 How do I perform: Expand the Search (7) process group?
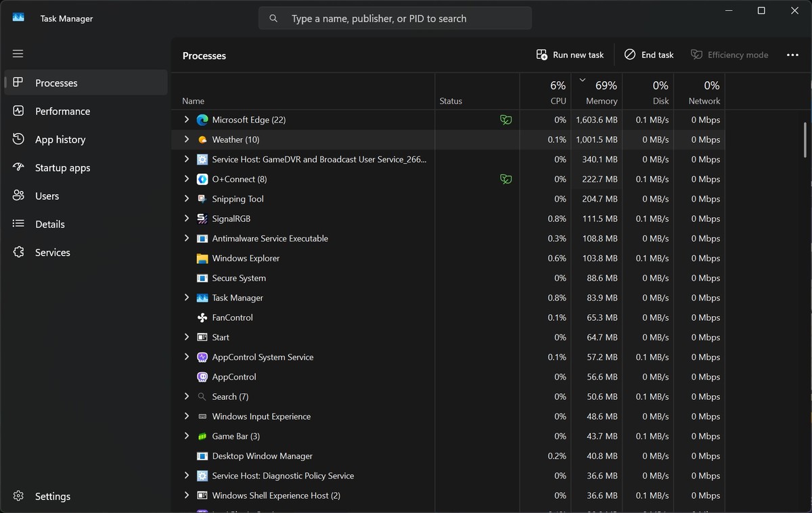[187, 397]
